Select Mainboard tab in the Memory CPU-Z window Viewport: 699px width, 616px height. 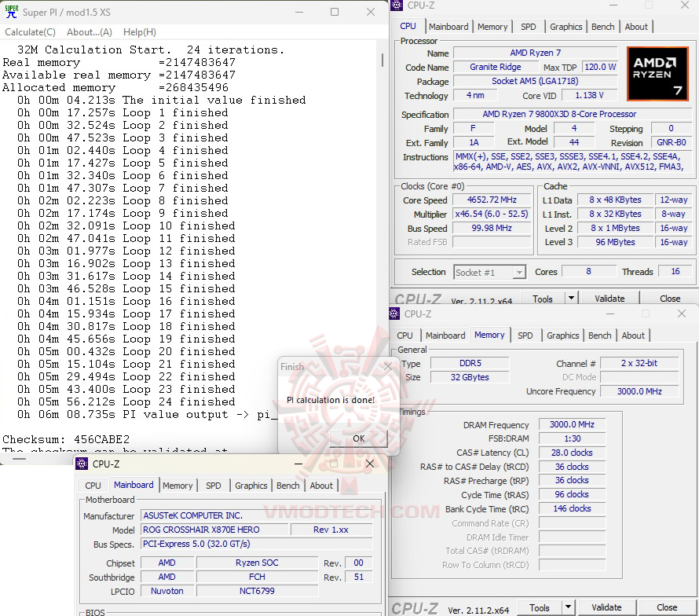click(445, 335)
